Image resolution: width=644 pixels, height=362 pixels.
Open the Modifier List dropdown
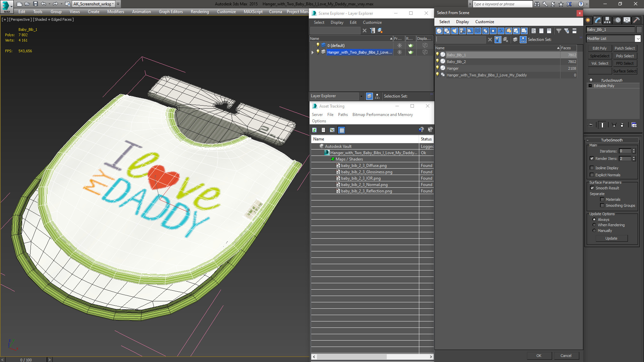coord(638,39)
